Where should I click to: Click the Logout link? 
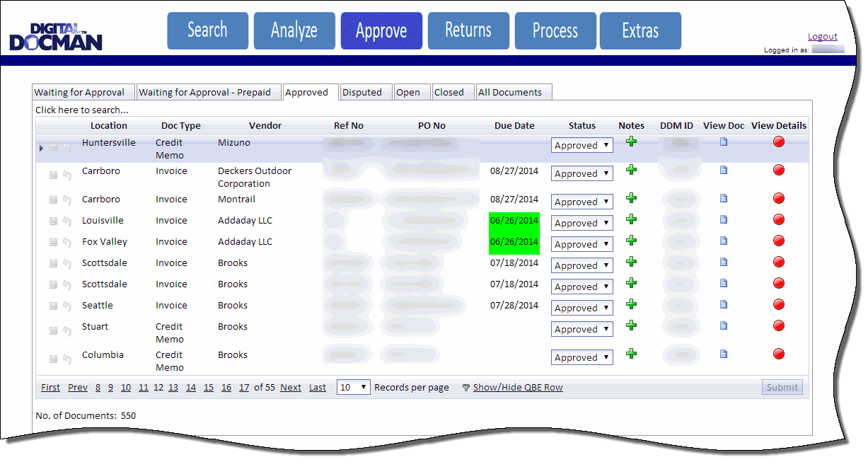pyautogui.click(x=822, y=37)
